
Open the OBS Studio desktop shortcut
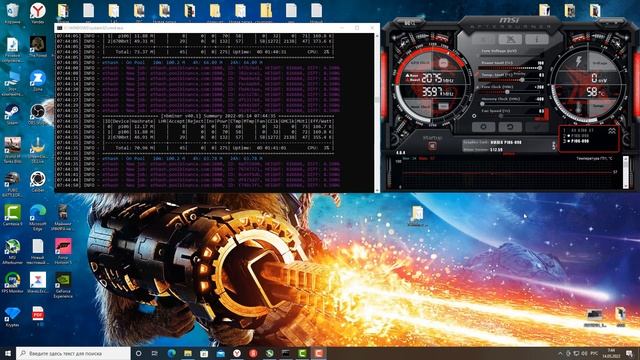pos(38,114)
